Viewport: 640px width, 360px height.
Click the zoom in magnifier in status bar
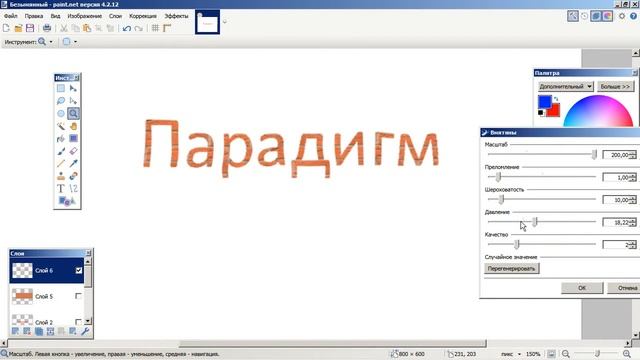(x=627, y=354)
